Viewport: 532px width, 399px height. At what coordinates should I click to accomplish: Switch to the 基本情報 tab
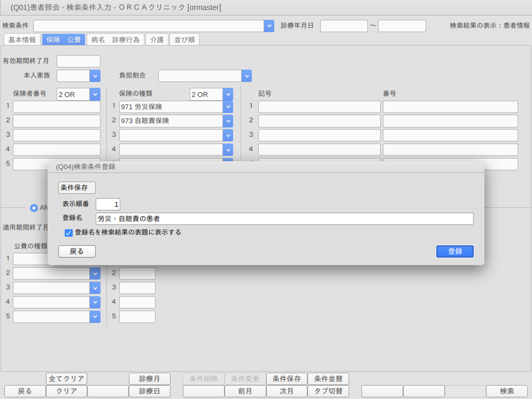22,40
